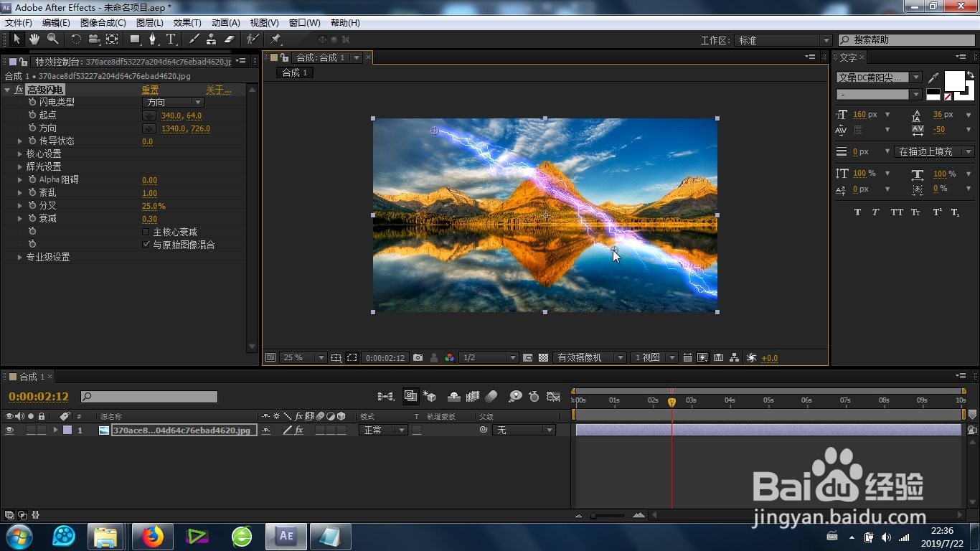Image resolution: width=980 pixels, height=551 pixels.
Task: Click the 分叉 value 25.0%
Action: [154, 206]
